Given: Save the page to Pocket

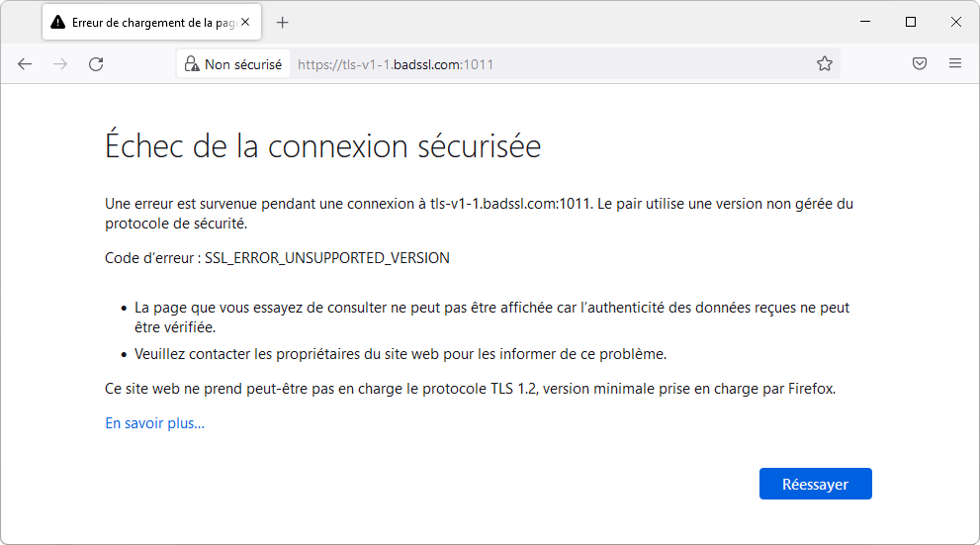Looking at the screenshot, I should [x=919, y=64].
